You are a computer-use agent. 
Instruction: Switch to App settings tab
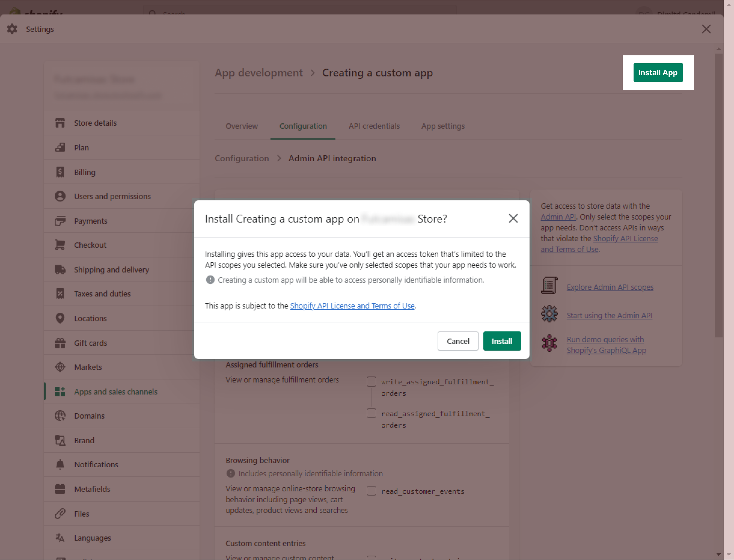pyautogui.click(x=443, y=126)
